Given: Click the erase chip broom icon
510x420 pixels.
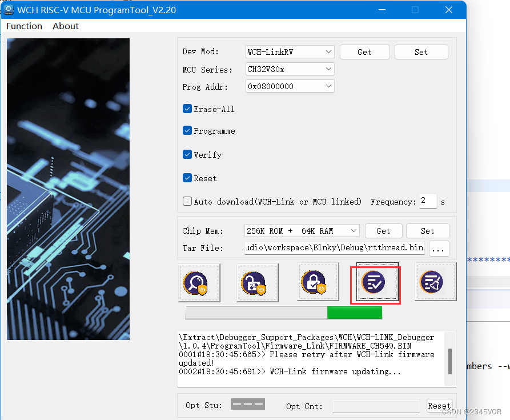Looking at the screenshot, I should 436,282.
